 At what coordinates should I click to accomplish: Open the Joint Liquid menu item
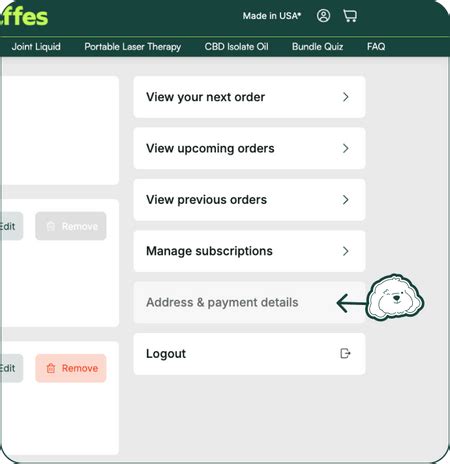coord(36,47)
